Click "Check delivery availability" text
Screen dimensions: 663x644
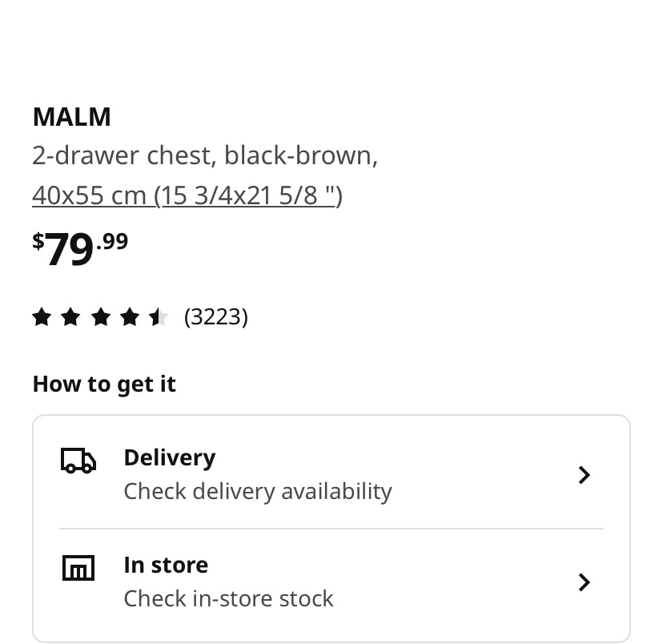(257, 491)
